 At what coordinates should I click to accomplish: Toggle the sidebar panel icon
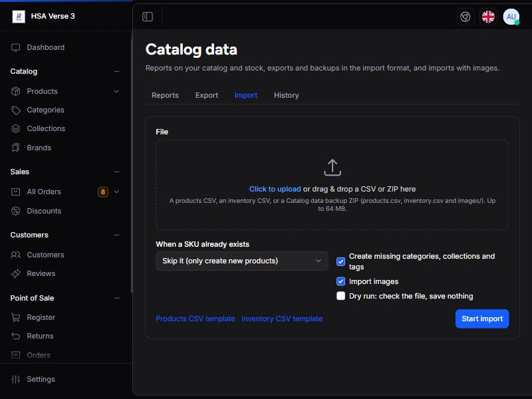148,17
